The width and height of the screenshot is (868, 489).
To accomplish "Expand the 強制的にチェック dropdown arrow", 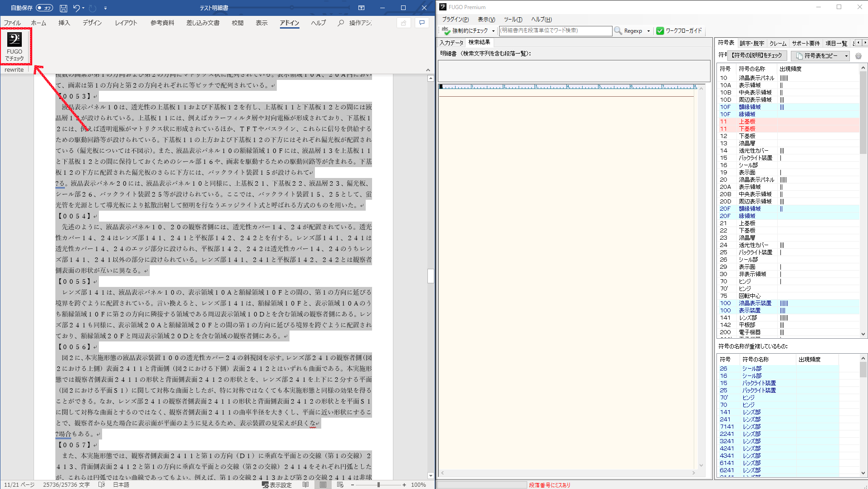I will (493, 31).
